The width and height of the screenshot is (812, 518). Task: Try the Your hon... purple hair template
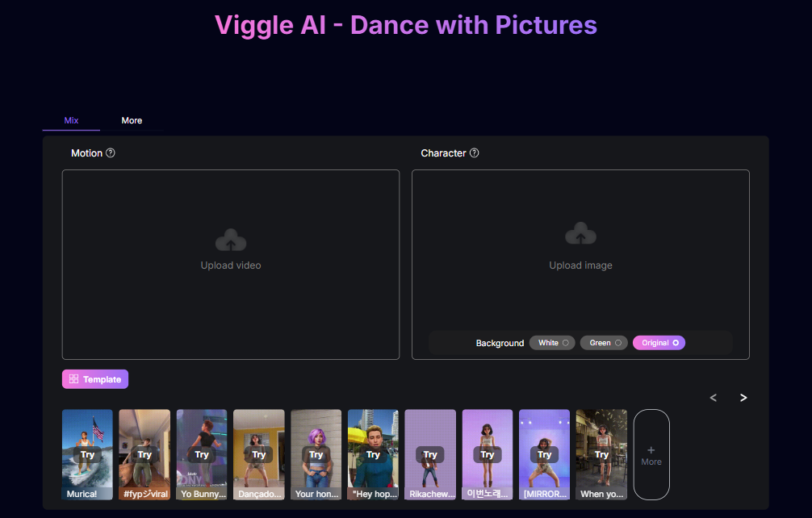tap(316, 454)
